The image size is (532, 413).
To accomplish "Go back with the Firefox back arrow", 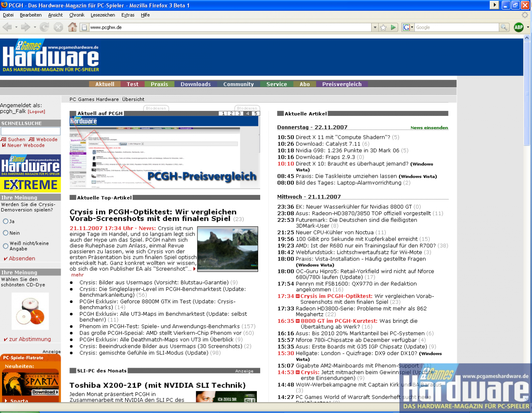I will pyautogui.click(x=7, y=27).
